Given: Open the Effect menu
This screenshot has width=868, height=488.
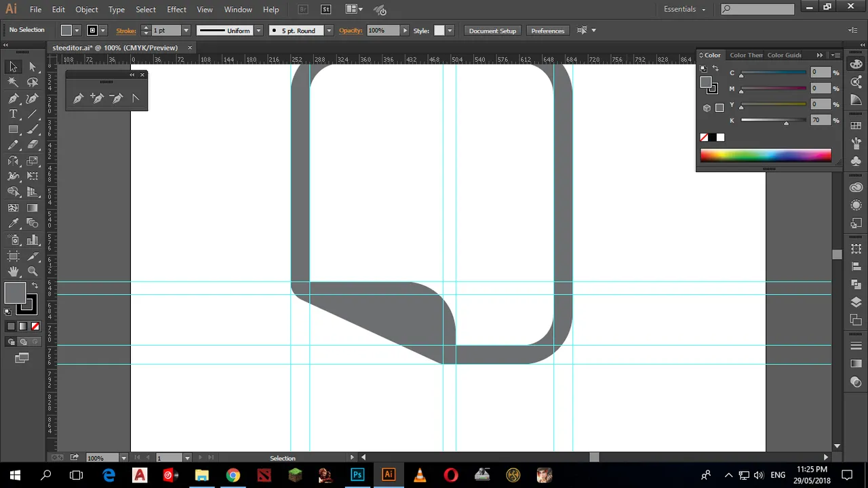Looking at the screenshot, I should 176,9.
